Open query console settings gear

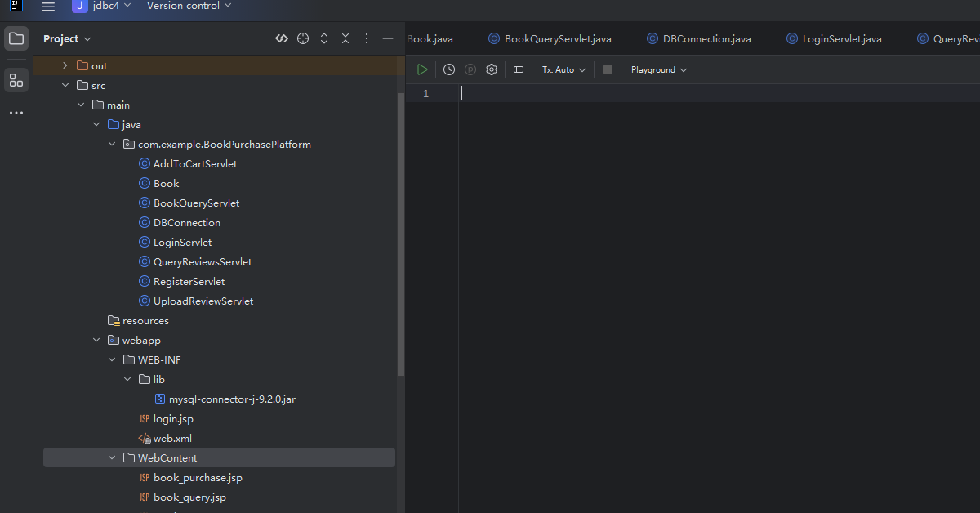click(x=492, y=69)
